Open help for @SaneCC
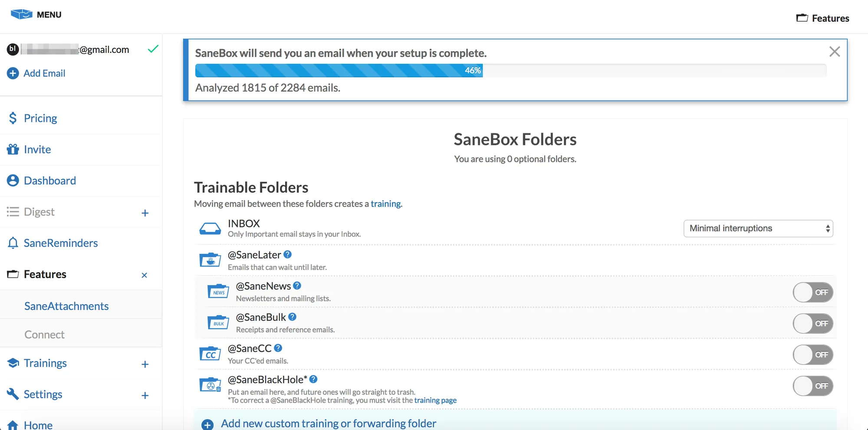This screenshot has height=430, width=868. coord(278,348)
